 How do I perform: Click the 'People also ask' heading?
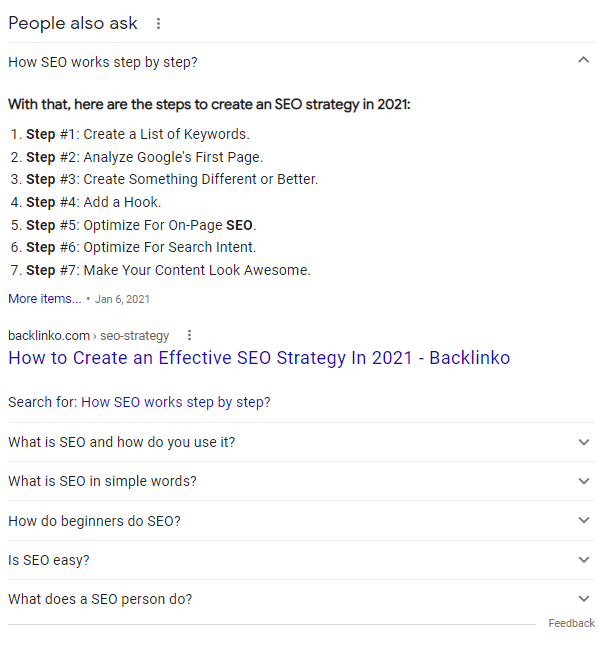click(x=72, y=24)
